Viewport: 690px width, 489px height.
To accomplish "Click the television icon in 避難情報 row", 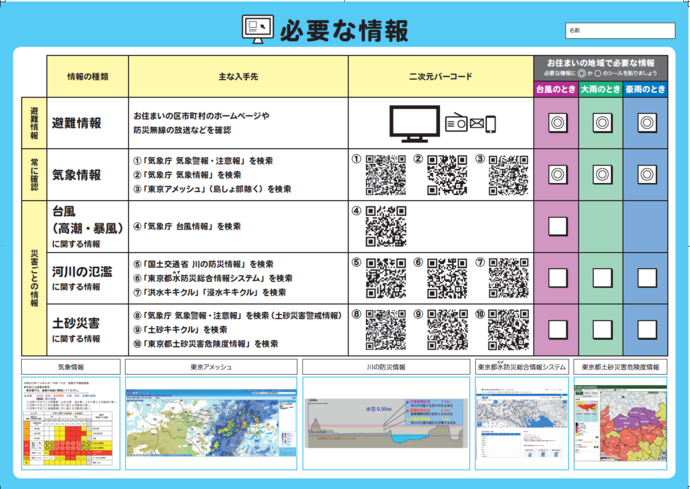I will [415, 123].
